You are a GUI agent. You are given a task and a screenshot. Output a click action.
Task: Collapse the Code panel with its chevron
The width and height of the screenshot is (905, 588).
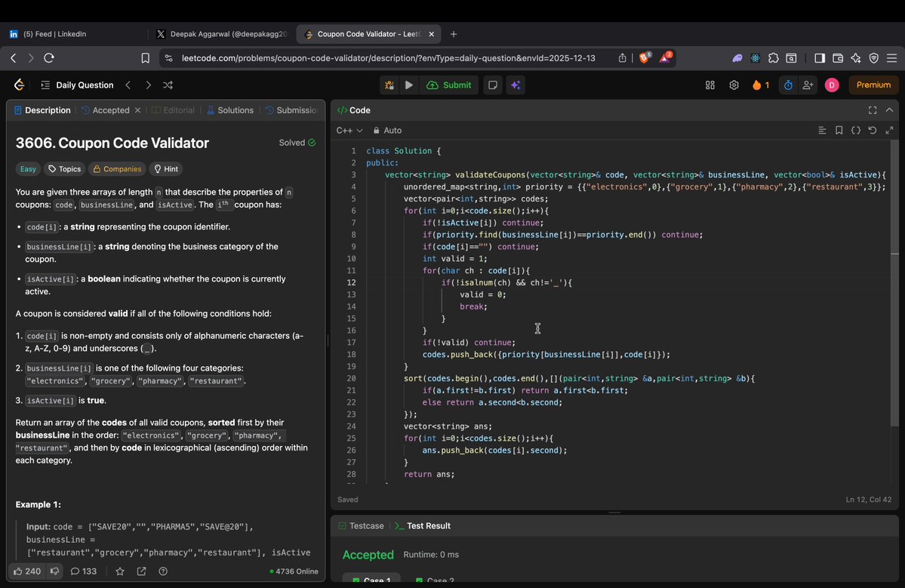(889, 109)
